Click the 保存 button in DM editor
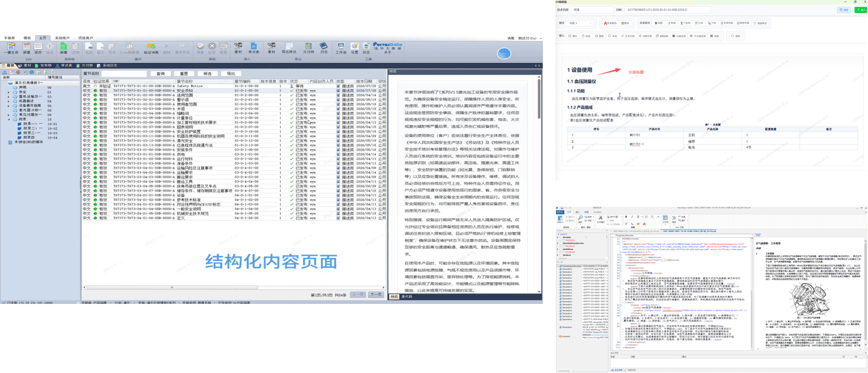 tap(844, 10)
